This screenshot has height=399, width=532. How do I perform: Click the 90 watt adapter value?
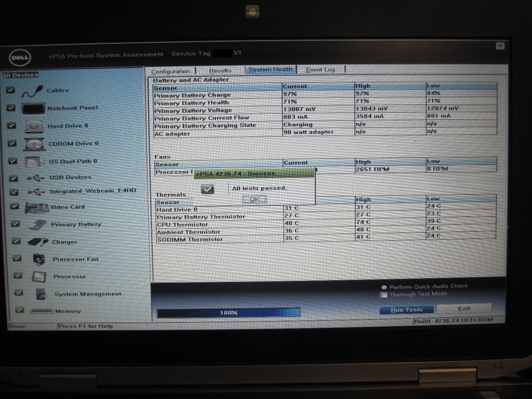click(309, 132)
